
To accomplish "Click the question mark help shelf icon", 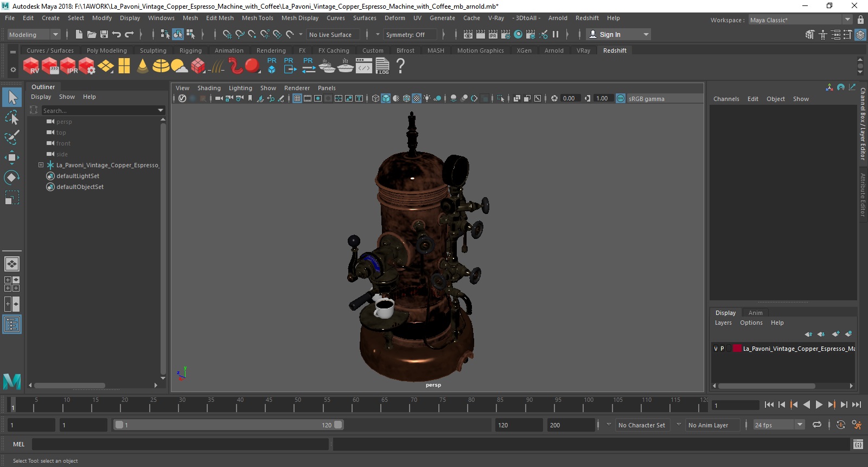I will pos(400,66).
